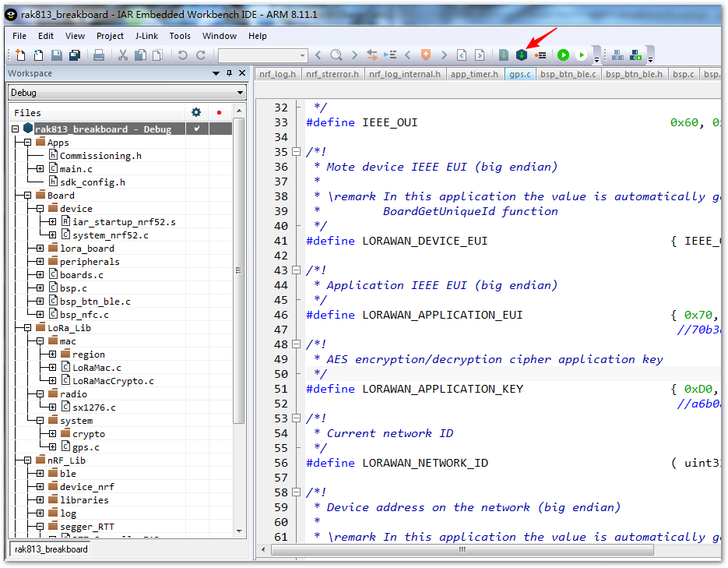Switch to the app_timer.h editor tab

pos(474,74)
